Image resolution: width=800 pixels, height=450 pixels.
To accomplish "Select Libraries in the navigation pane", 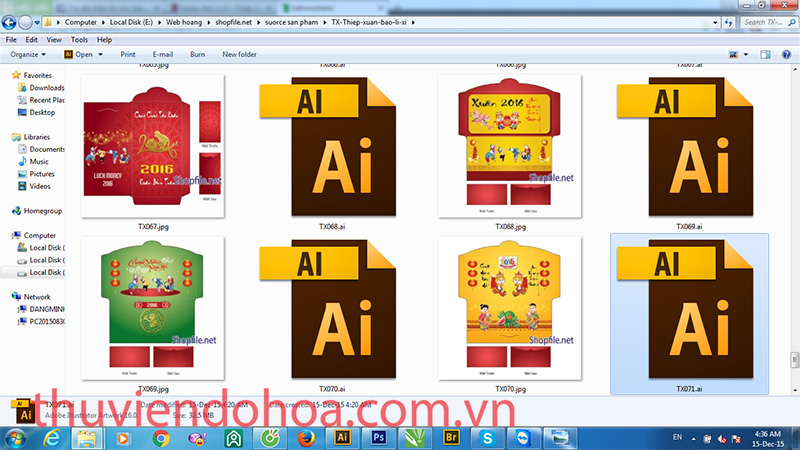I will (31, 137).
